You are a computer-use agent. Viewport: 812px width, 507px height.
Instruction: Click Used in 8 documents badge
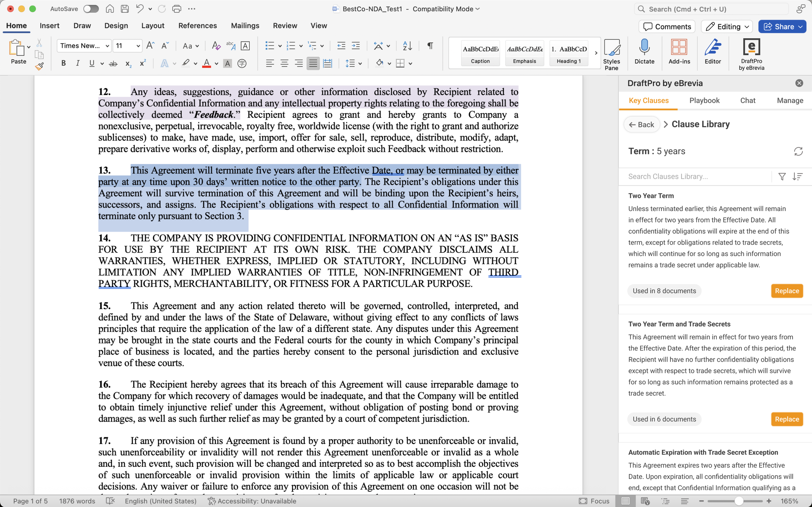pos(664,291)
